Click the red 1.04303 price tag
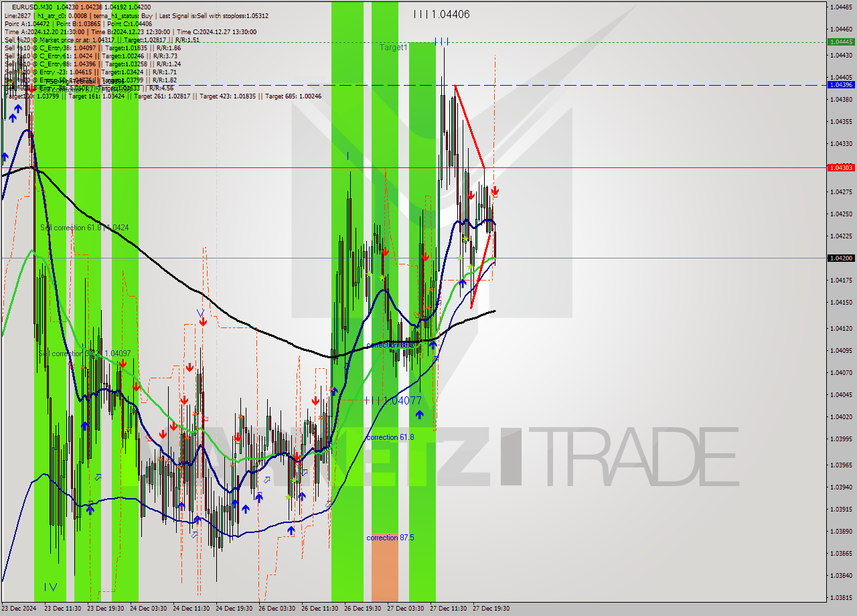The width and height of the screenshot is (857, 616). pyautogui.click(x=841, y=167)
